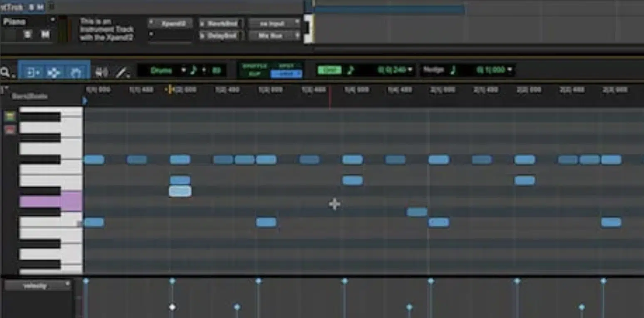
Task: Solo the Piano track
Action: click(27, 35)
